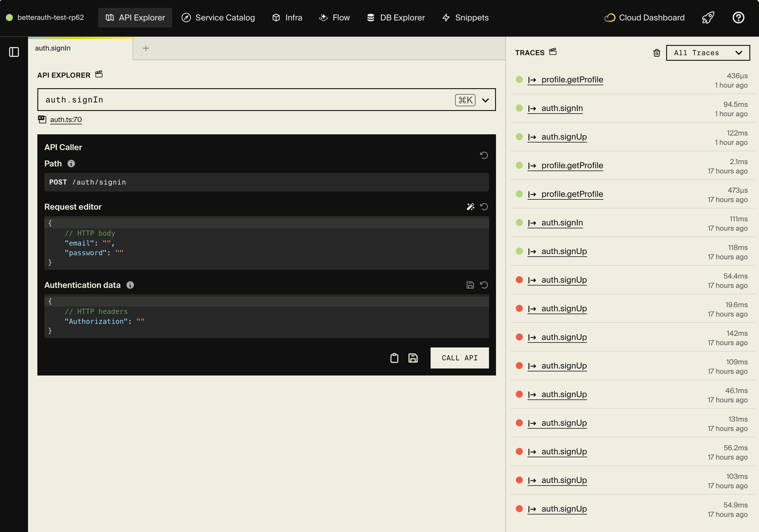Click the rocket icon in the header
759x532 pixels.
(708, 18)
